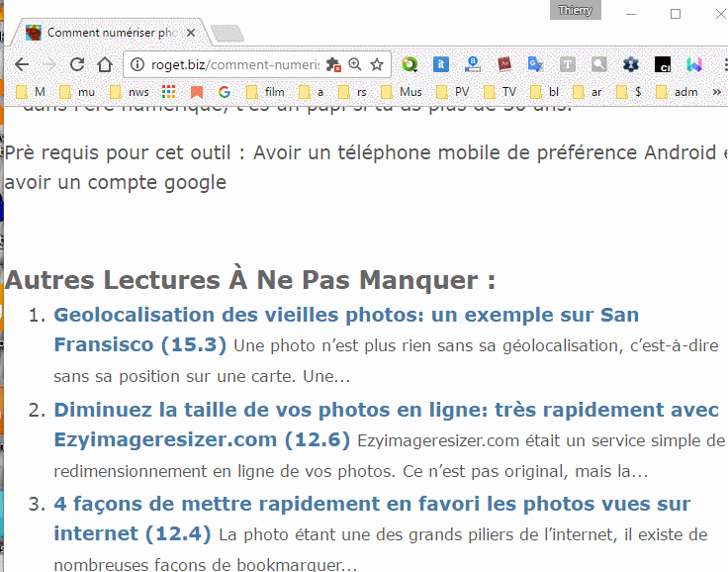
Task: Open the browser home page
Action: point(105,65)
